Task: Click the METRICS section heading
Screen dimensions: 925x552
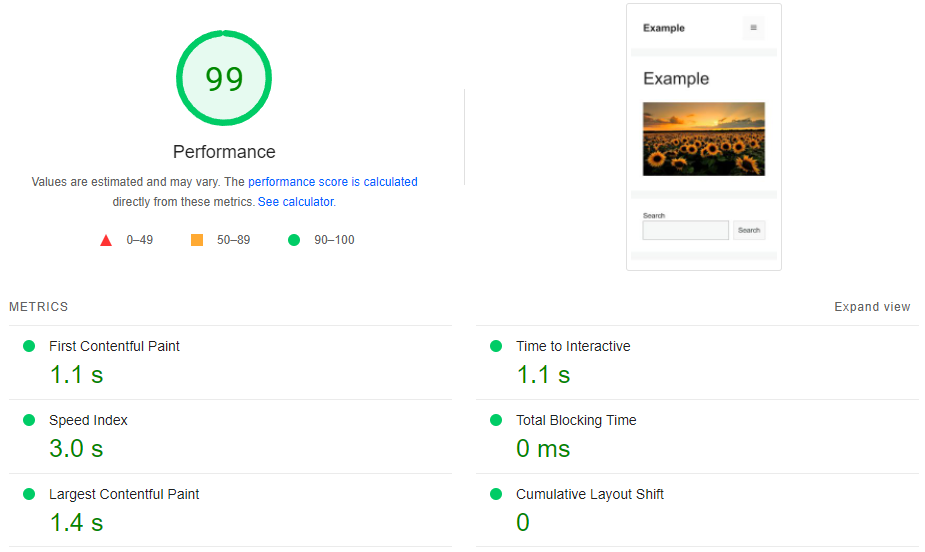Action: (39, 307)
